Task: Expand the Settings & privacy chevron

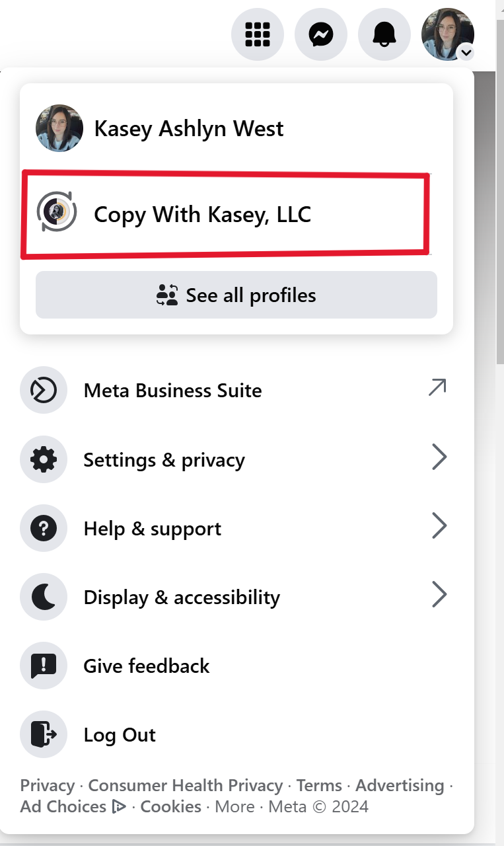Action: (x=439, y=457)
